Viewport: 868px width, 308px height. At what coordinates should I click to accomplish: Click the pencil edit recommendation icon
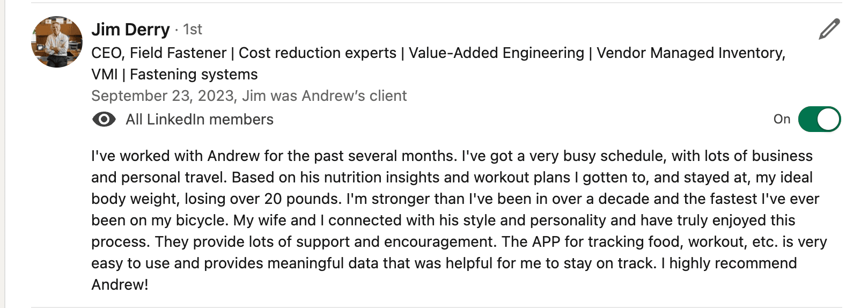(829, 30)
